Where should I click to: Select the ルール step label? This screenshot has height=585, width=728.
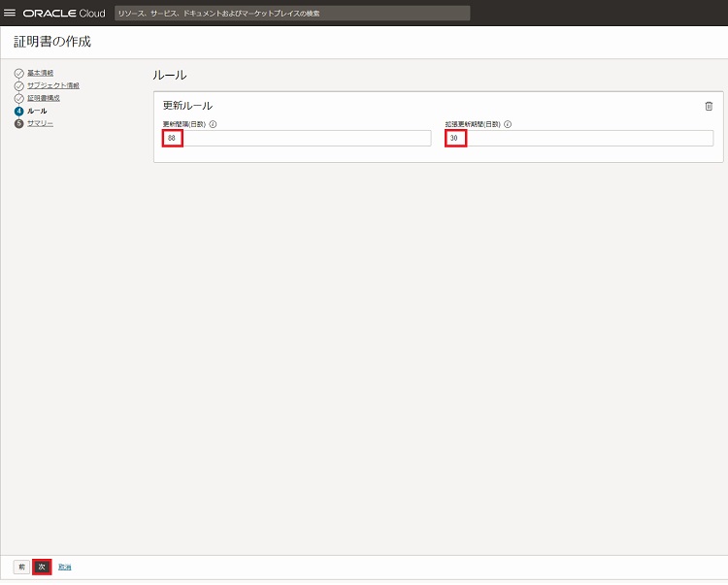pos(37,111)
